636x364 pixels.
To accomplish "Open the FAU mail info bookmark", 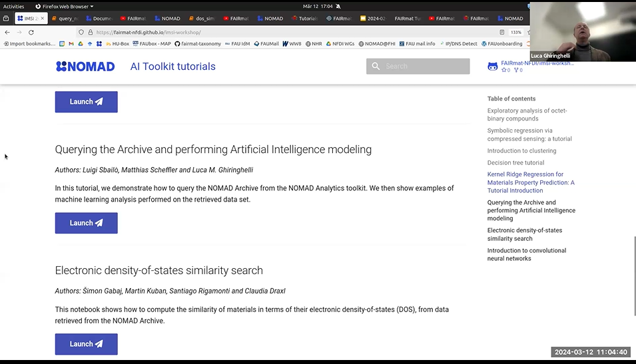I will [418, 44].
